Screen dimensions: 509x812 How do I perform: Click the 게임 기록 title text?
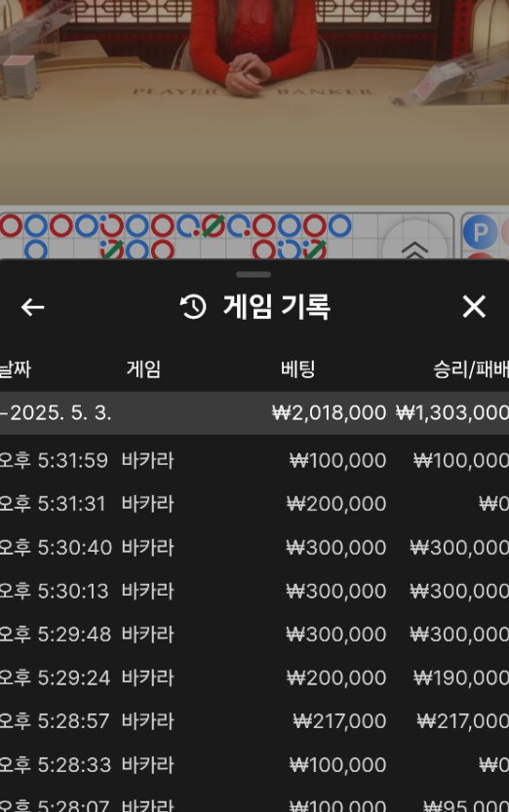coord(277,306)
